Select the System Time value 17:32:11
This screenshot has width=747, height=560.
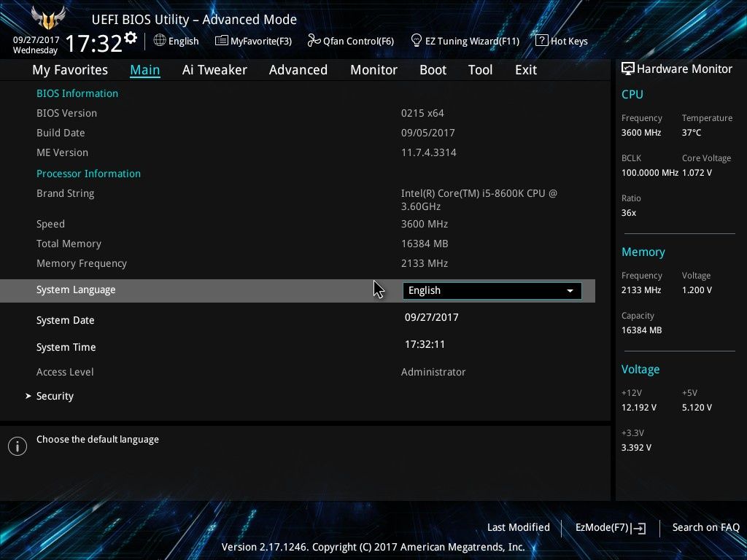pyautogui.click(x=425, y=344)
